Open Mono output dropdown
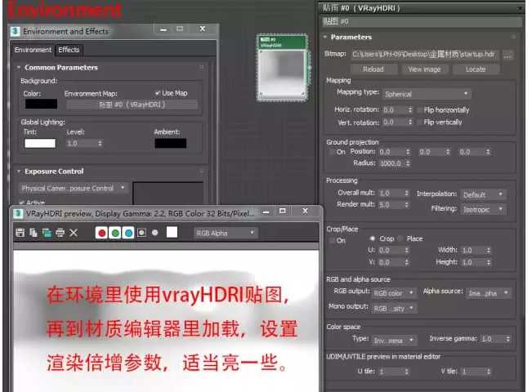This screenshot has width=532, height=392. pos(394,308)
